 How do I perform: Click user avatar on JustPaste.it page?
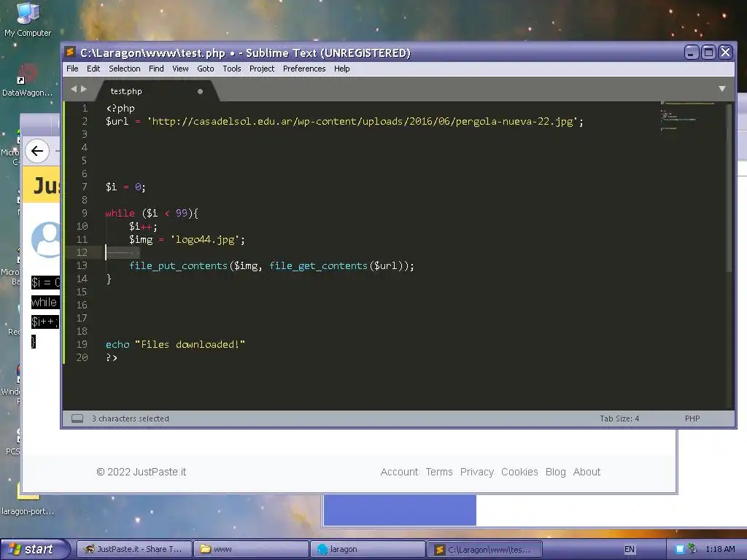pyautogui.click(x=46, y=239)
